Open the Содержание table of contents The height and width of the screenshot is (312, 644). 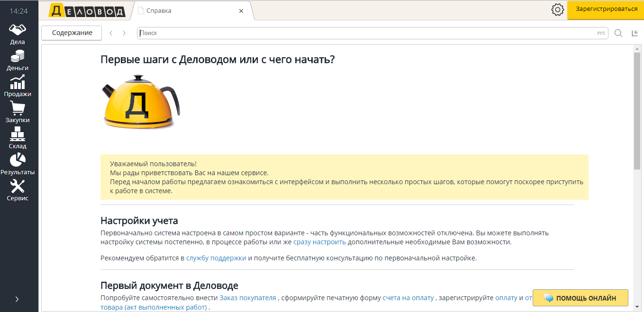pyautogui.click(x=71, y=33)
